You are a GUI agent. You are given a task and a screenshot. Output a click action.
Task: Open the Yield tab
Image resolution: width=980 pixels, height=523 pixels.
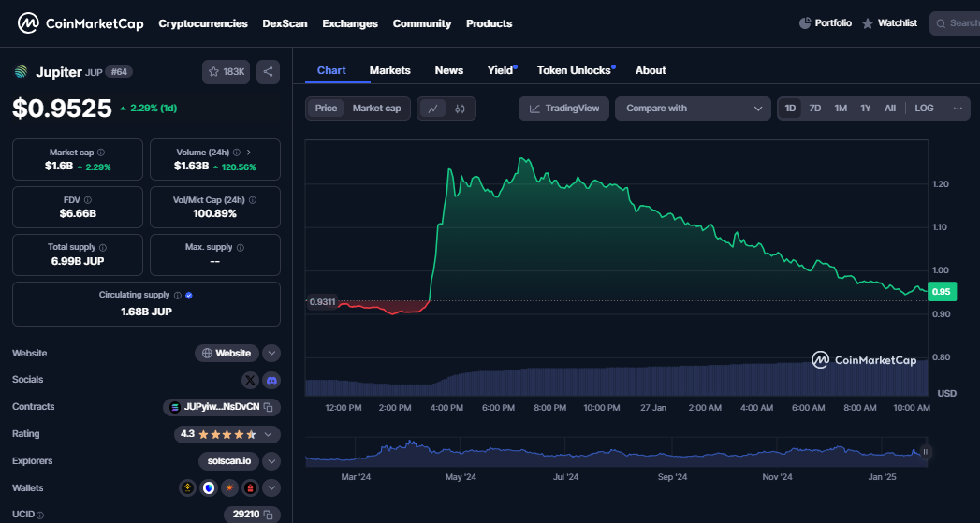(500, 70)
